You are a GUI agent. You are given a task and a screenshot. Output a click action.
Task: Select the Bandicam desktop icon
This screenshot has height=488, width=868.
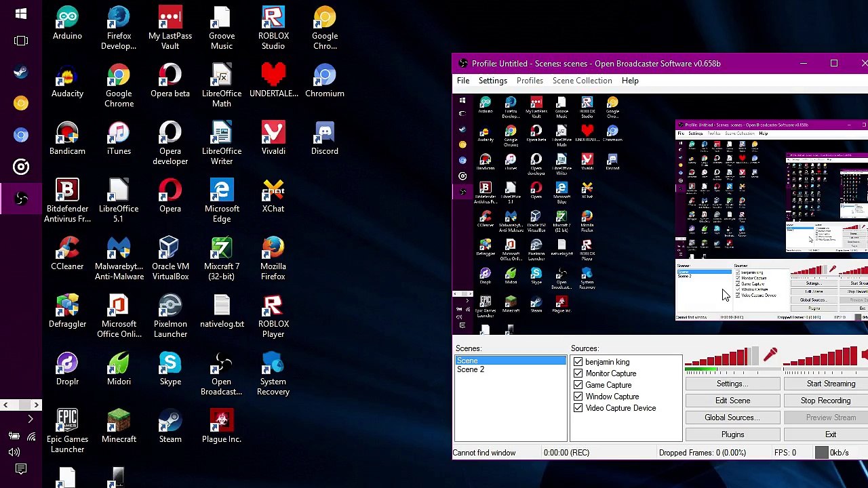point(67,138)
